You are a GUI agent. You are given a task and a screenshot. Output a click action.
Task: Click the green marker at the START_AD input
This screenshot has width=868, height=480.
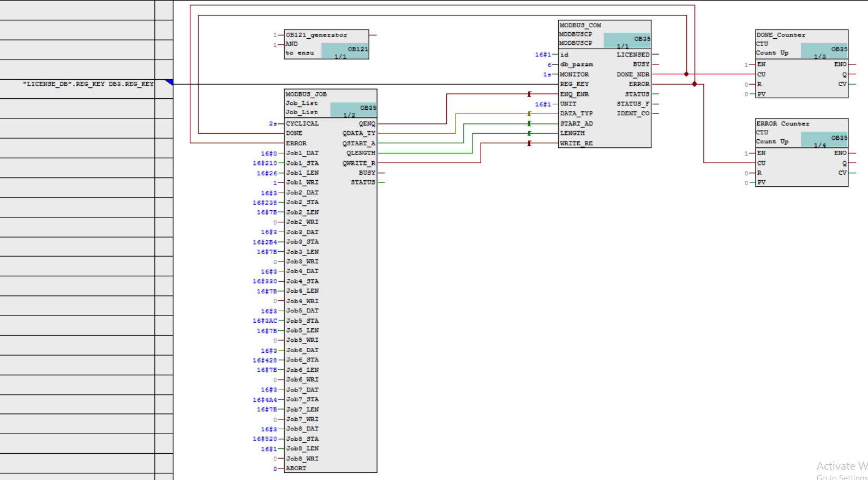pyautogui.click(x=529, y=124)
